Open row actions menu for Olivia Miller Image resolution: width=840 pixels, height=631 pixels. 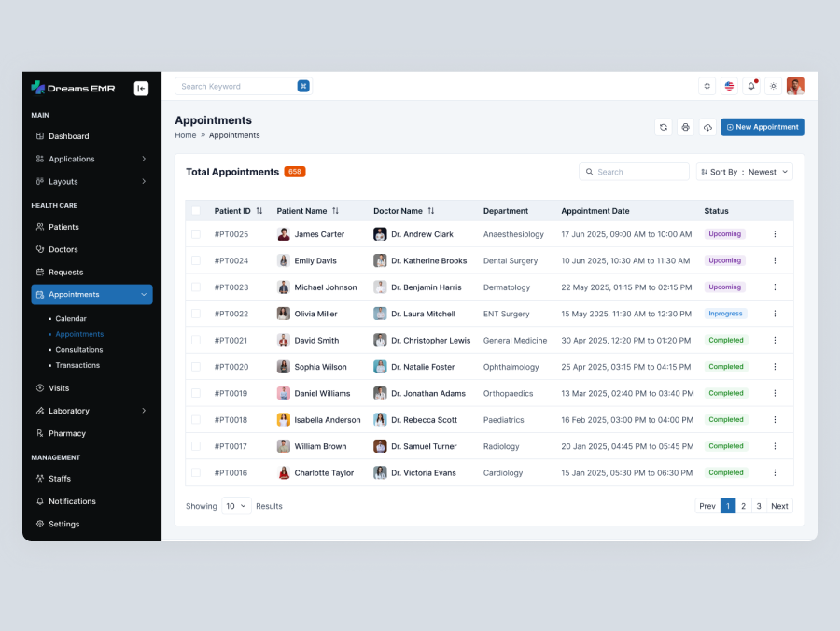(x=775, y=314)
